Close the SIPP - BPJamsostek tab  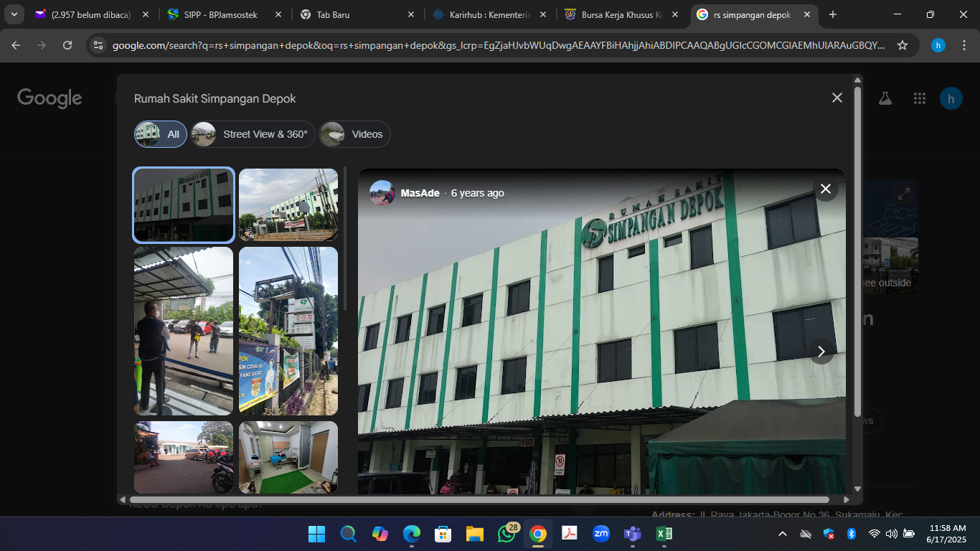point(278,14)
